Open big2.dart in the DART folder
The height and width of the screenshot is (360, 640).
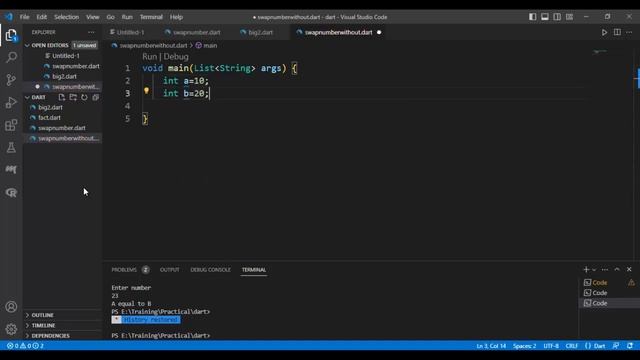(51, 107)
